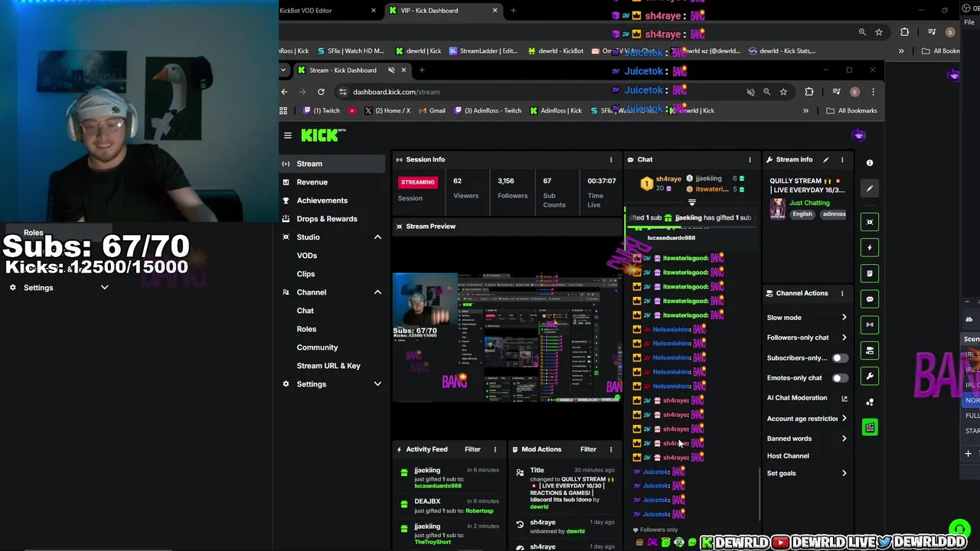Expand the Settings section in Kick sidebar
This screenshot has height=551, width=980.
(377, 384)
